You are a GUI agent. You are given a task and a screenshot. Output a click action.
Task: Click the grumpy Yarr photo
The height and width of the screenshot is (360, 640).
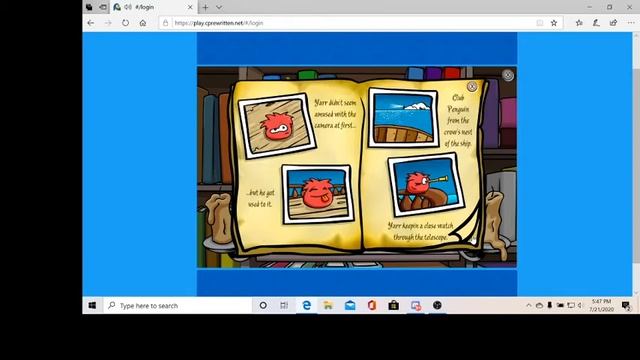click(x=277, y=126)
